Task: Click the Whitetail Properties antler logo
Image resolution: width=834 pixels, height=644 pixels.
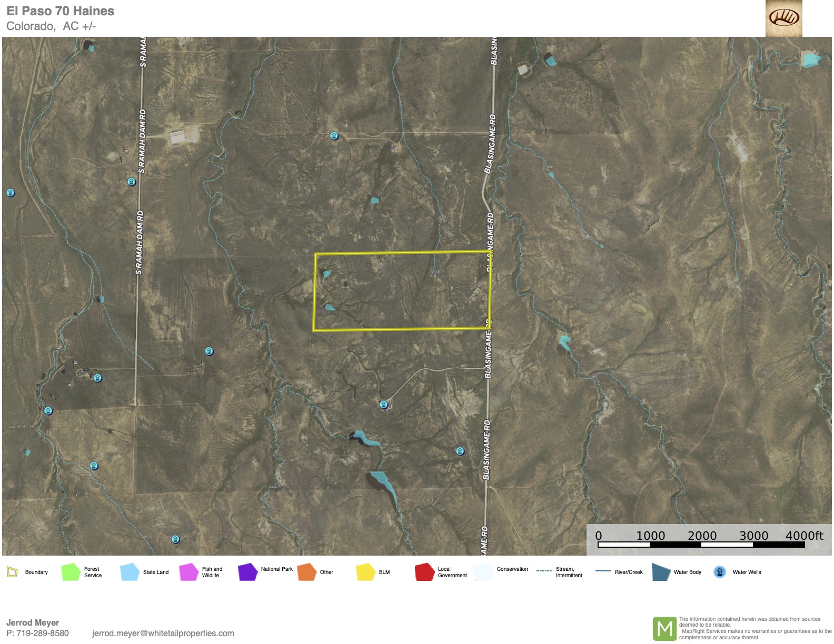Action: [x=783, y=18]
